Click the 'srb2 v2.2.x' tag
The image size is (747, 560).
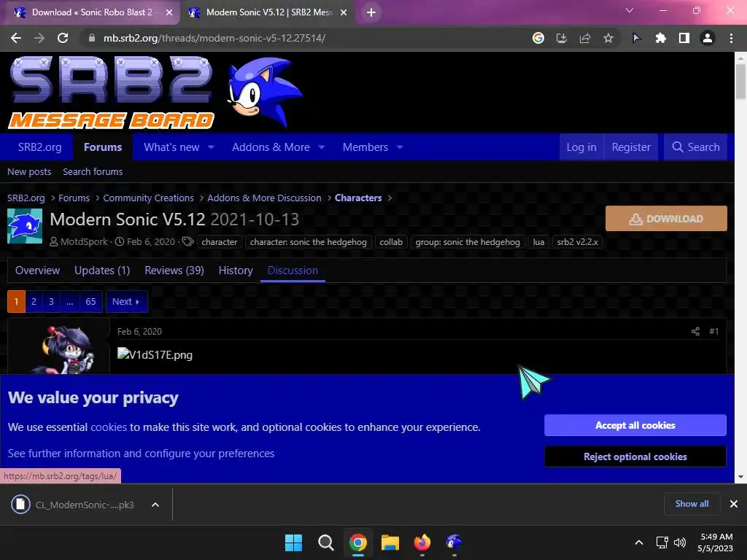click(x=578, y=242)
